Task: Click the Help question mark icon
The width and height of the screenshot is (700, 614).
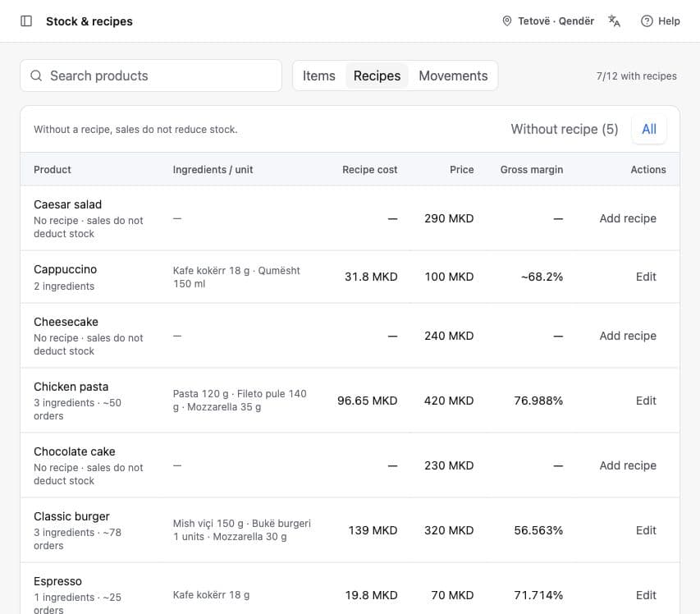Action: click(647, 21)
